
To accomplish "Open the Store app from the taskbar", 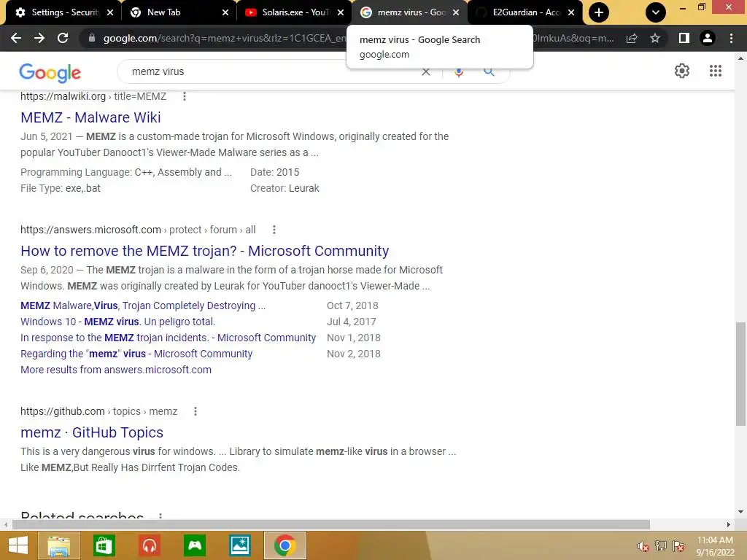I will pos(104,545).
